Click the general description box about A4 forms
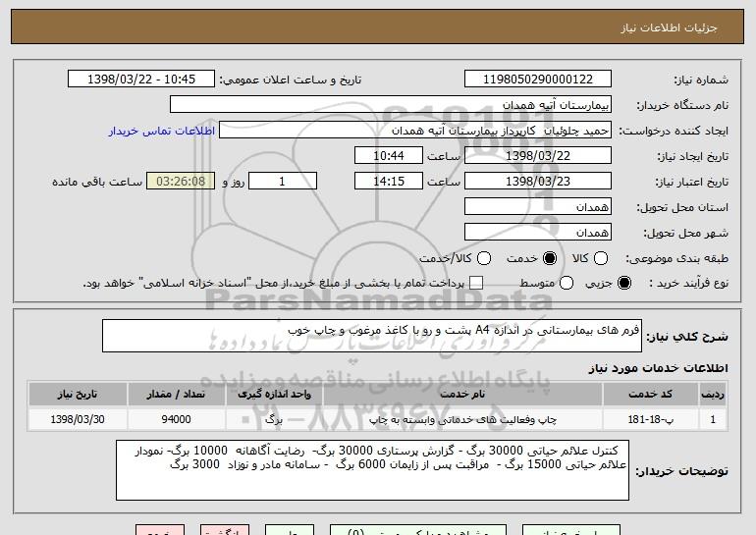Screen dimensions: 756x535 click(x=372, y=336)
